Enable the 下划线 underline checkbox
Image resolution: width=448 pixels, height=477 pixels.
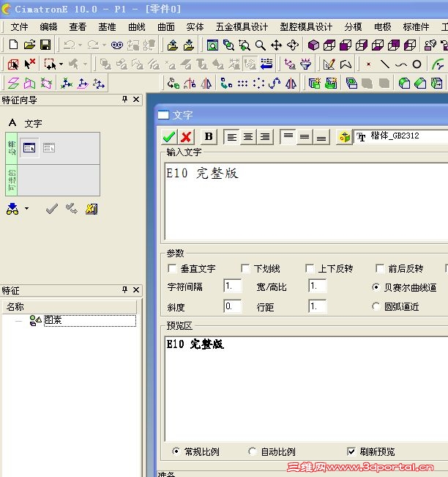(x=245, y=268)
